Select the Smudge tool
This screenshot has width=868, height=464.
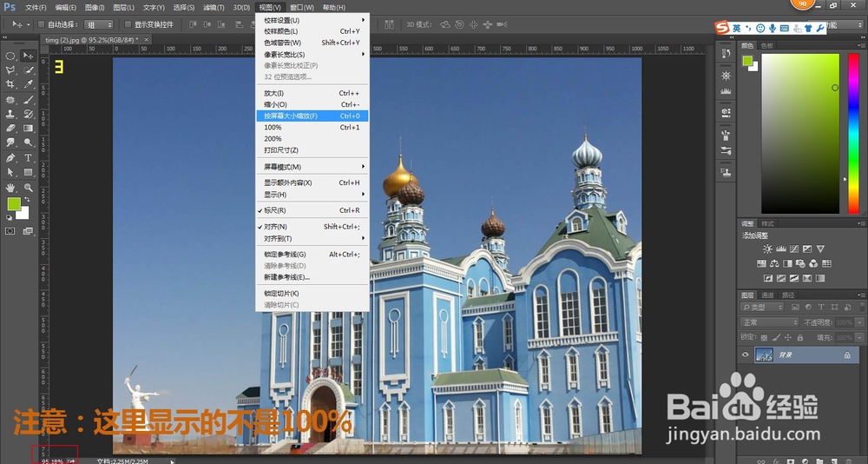pyautogui.click(x=10, y=143)
